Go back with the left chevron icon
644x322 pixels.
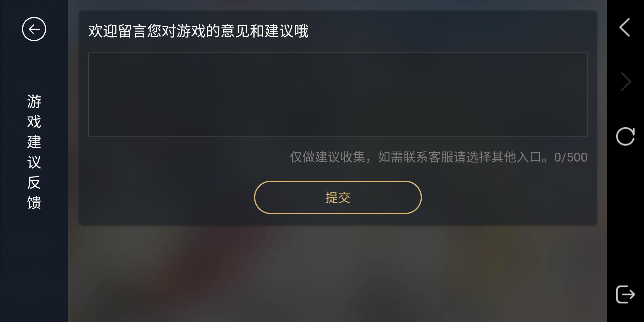[x=625, y=27]
